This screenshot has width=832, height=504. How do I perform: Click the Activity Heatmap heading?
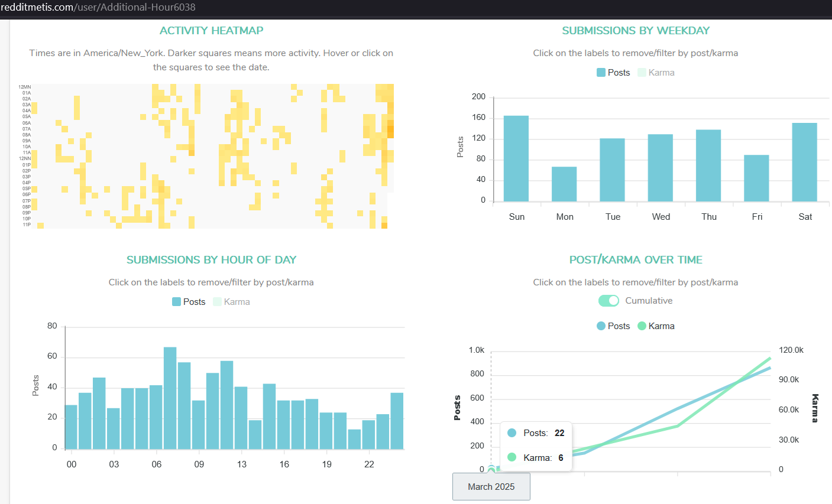[212, 31]
